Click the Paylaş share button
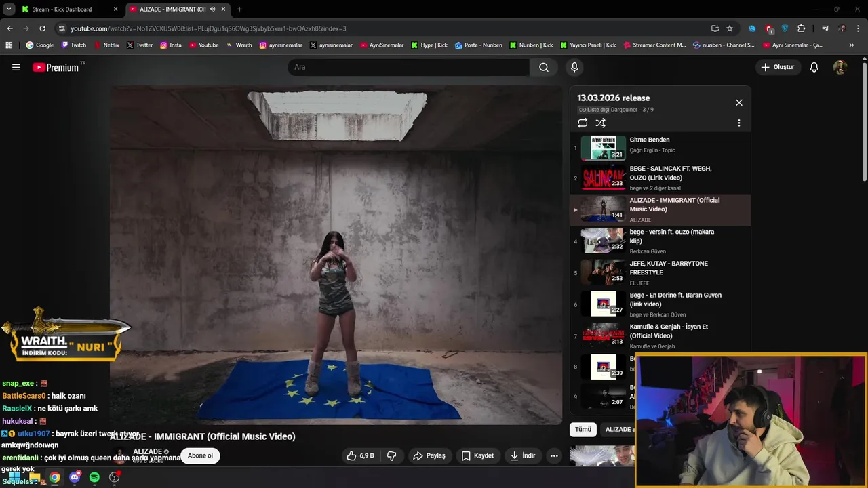Screen dimensions: 868x488 tap(429, 455)
